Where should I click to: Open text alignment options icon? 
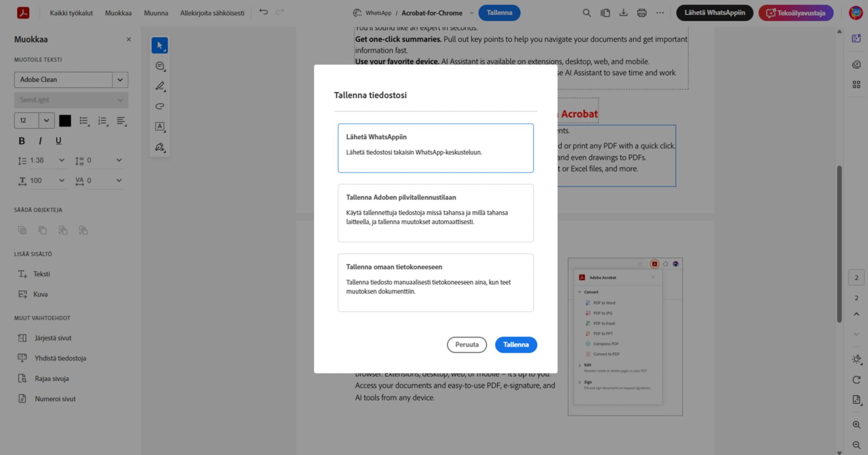pyautogui.click(x=121, y=121)
